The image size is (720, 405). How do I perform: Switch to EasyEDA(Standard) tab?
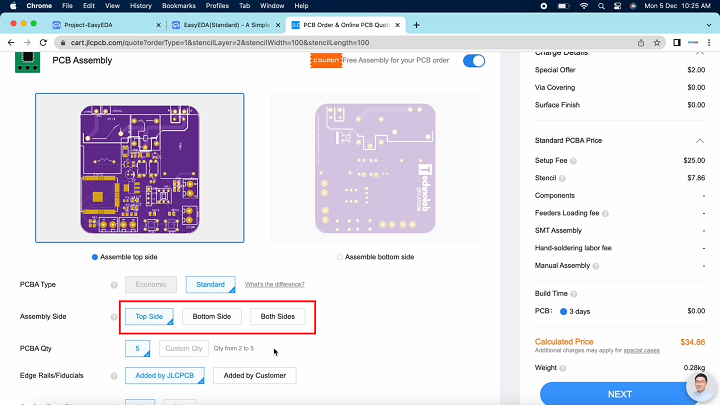[x=225, y=25]
